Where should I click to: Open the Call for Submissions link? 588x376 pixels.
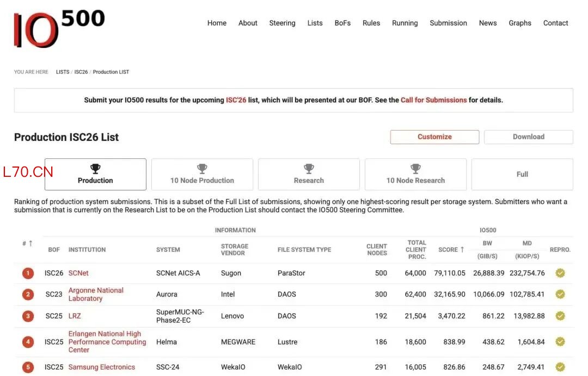[433, 100]
